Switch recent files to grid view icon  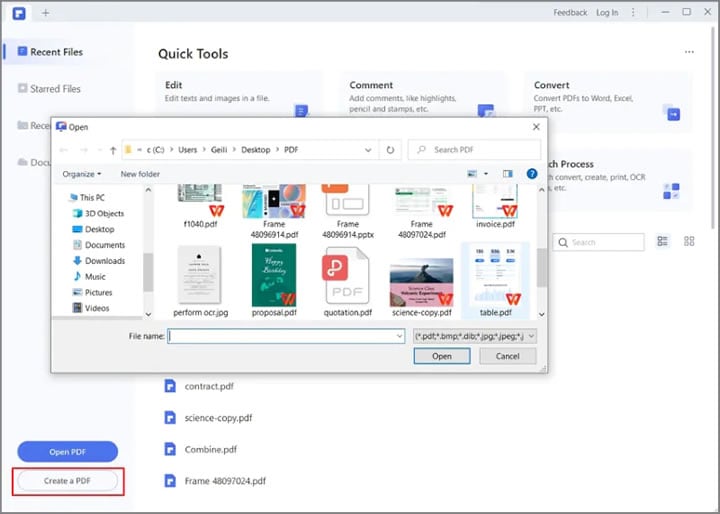[x=689, y=241]
